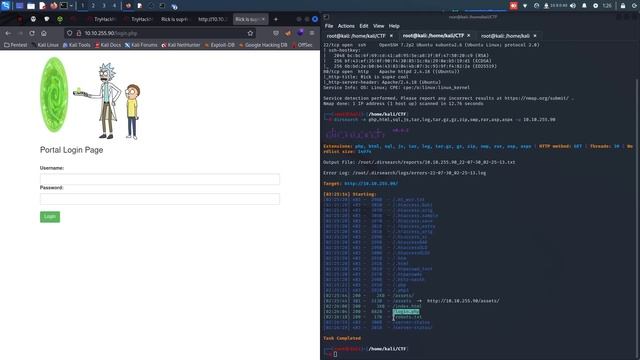Screen dimensions: 640x360
Task: Open the volume control in the system tray
Action: tap(573, 6)
